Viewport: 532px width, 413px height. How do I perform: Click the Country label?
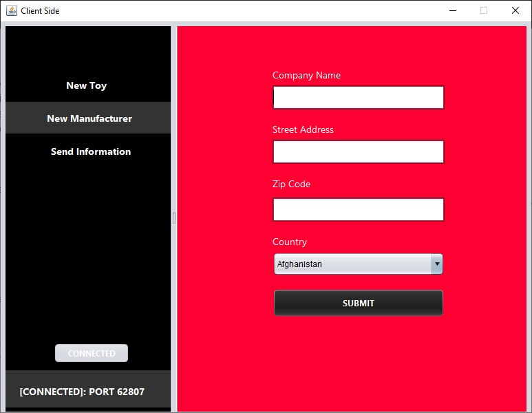pyautogui.click(x=290, y=242)
